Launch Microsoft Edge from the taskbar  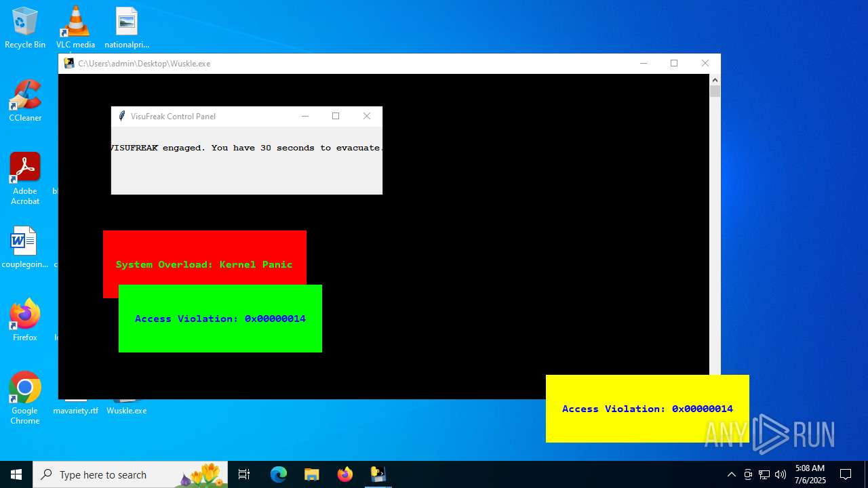click(x=279, y=474)
